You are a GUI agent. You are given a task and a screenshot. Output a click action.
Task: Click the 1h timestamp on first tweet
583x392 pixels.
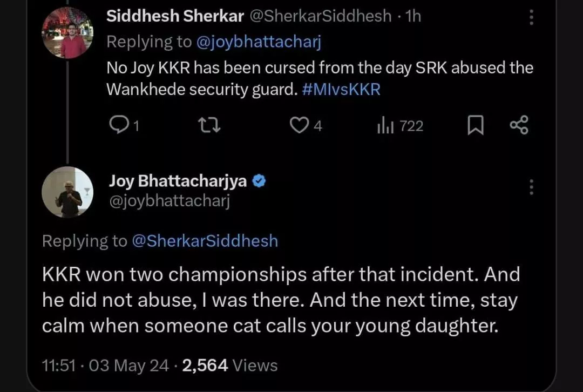412,16
